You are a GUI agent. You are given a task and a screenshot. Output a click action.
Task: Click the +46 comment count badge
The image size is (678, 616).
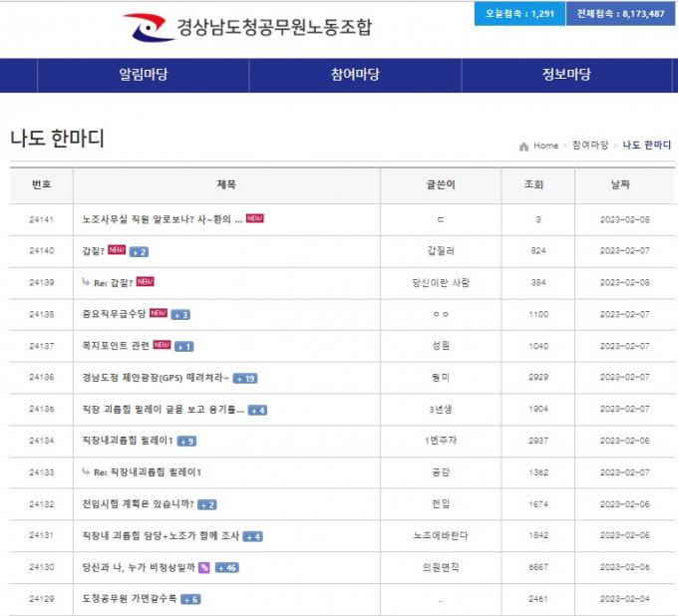click(x=225, y=568)
